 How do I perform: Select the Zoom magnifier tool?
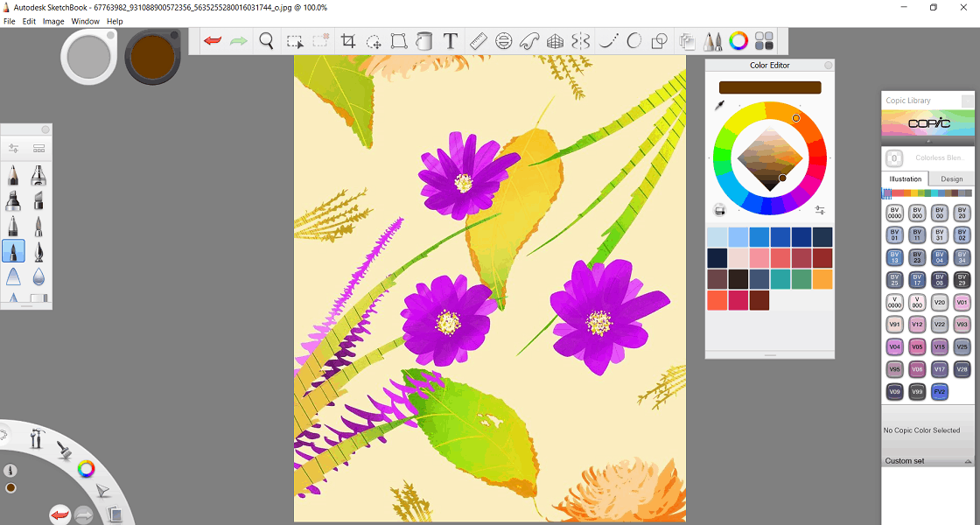point(266,41)
